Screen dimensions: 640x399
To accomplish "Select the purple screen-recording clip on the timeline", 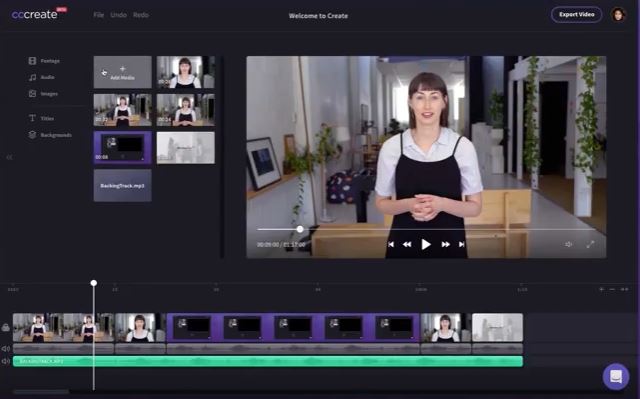I will 293,328.
